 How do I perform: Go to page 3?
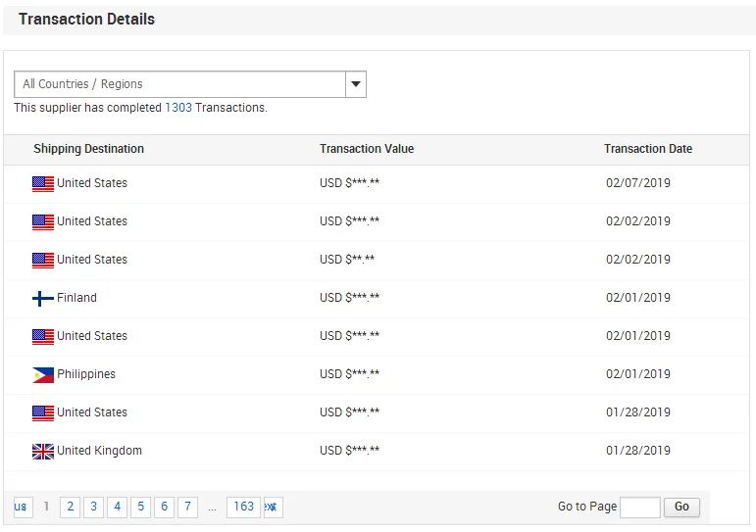pos(93,507)
